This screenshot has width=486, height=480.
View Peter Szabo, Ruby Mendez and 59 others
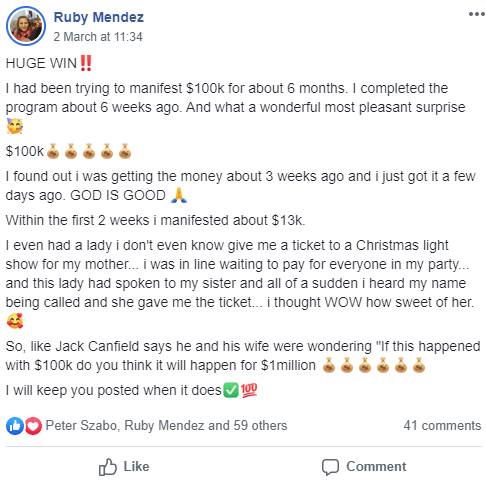[166, 426]
